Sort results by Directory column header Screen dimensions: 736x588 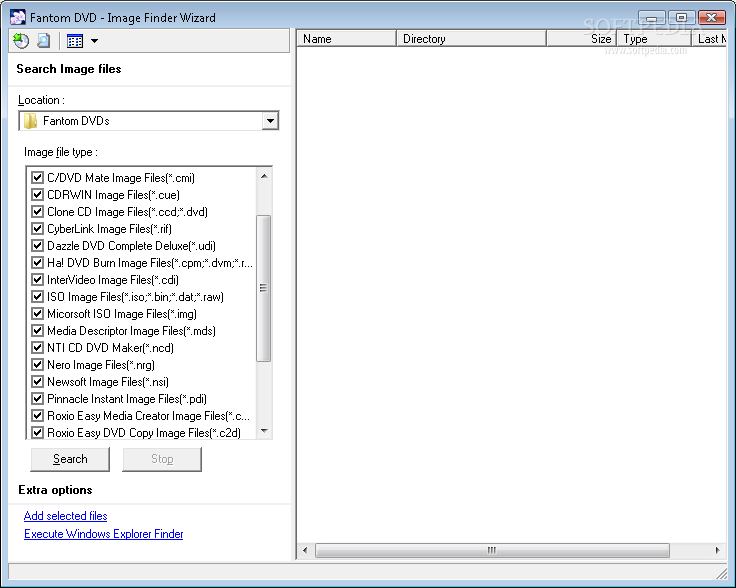[472, 39]
